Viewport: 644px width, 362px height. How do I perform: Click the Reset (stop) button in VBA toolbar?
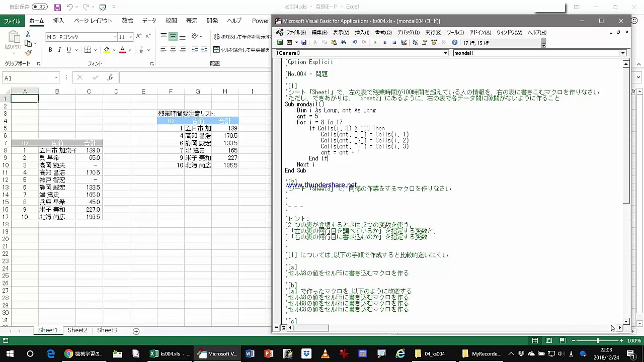(x=394, y=43)
